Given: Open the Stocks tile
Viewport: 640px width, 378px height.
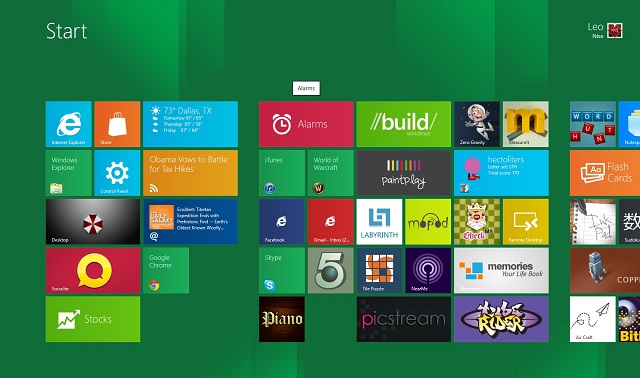Looking at the screenshot, I should click(x=93, y=319).
